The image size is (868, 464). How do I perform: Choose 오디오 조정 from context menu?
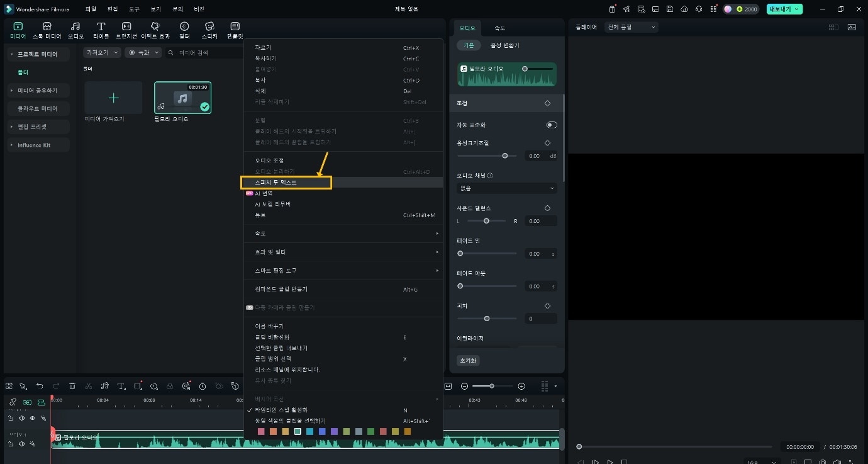tap(343, 161)
